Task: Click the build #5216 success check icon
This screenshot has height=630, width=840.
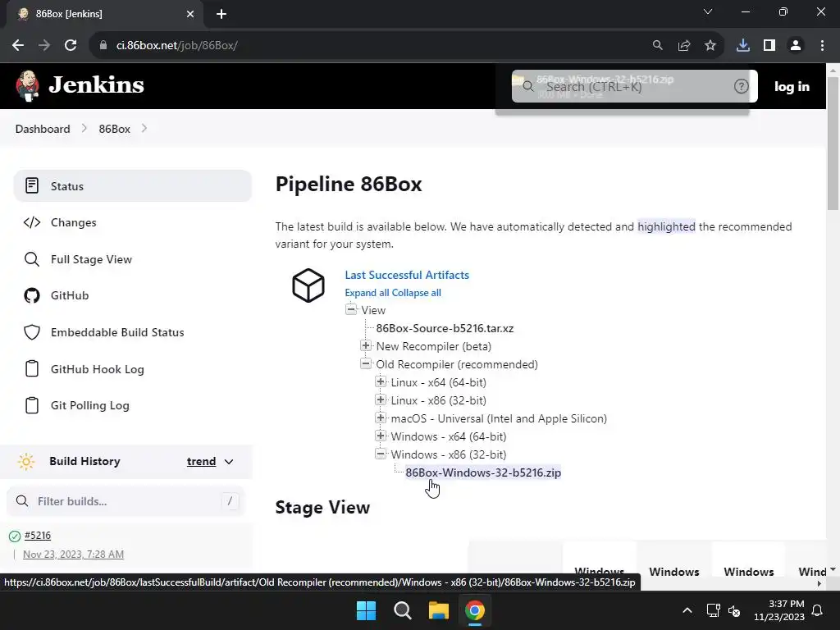Action: [15, 536]
